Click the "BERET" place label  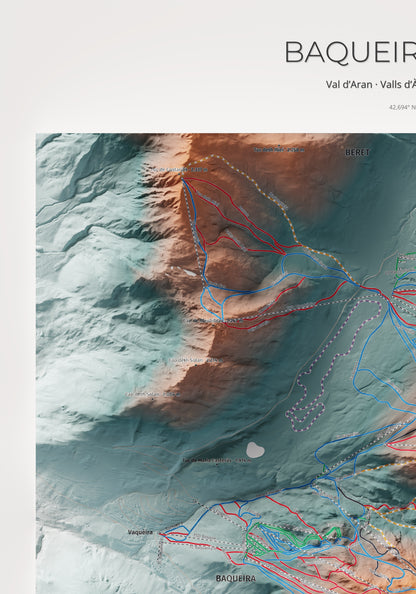[x=357, y=152]
